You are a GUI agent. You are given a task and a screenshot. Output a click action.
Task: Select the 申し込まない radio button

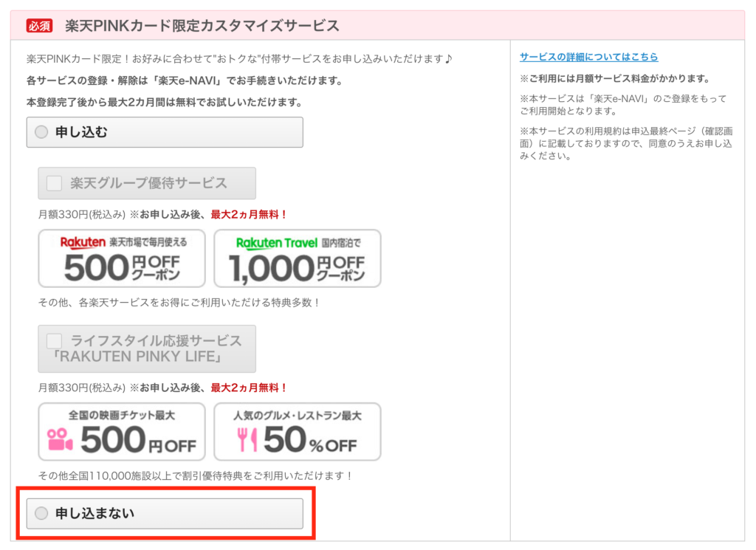(x=41, y=513)
